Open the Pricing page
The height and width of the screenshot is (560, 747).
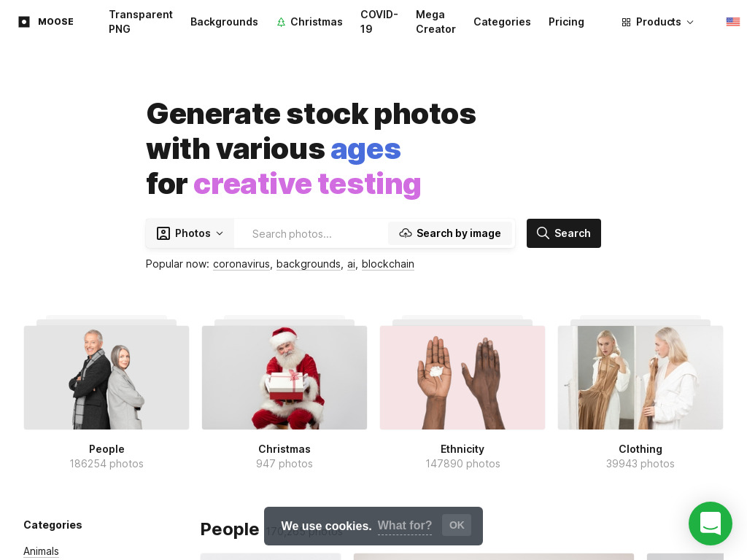point(566,22)
